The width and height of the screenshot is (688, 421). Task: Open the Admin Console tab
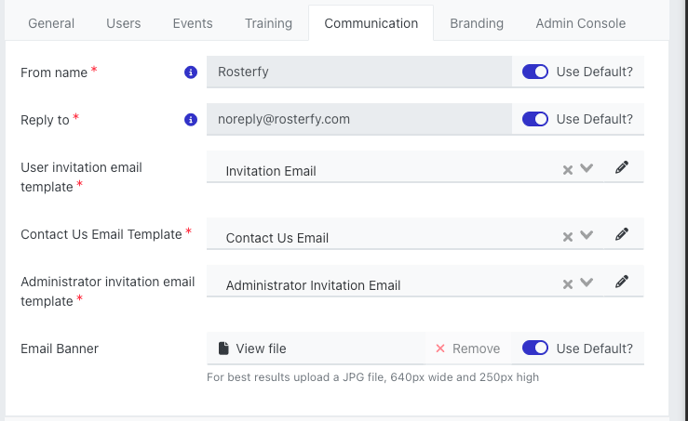point(580,23)
